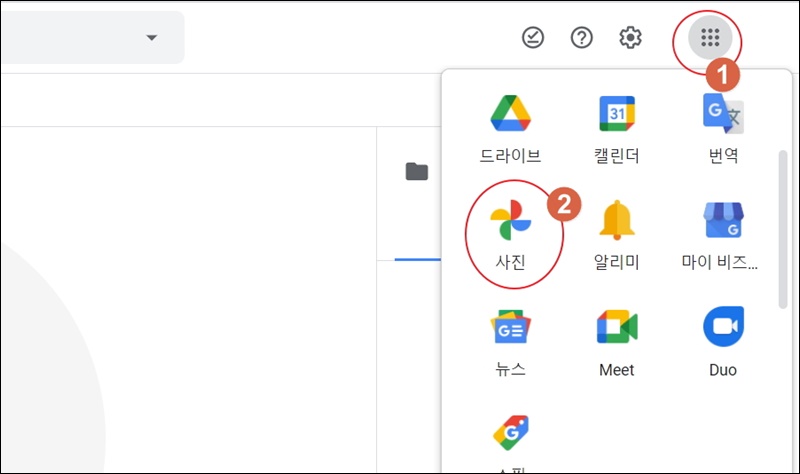Open Google Calendar (캘린더) app
Image resolution: width=800 pixels, height=474 pixels.
(x=616, y=130)
